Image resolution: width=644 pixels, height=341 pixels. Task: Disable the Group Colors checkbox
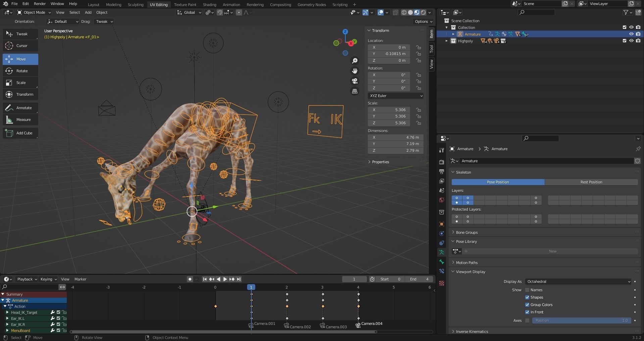527,305
